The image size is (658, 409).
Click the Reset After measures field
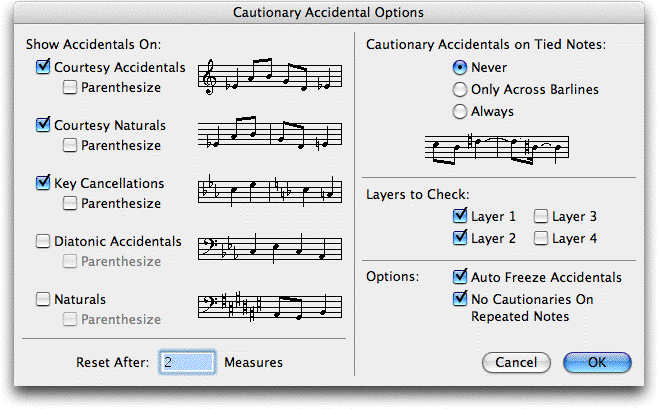pos(187,362)
